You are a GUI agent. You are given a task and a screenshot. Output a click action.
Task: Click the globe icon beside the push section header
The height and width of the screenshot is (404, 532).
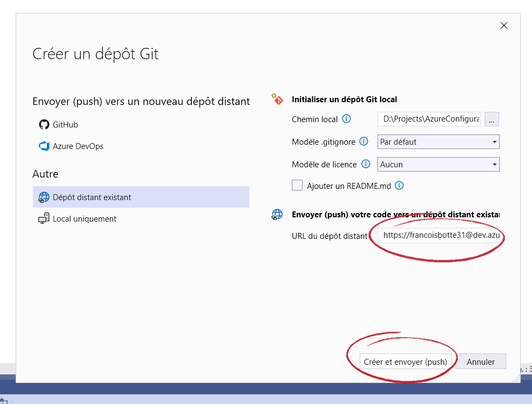[x=277, y=214]
